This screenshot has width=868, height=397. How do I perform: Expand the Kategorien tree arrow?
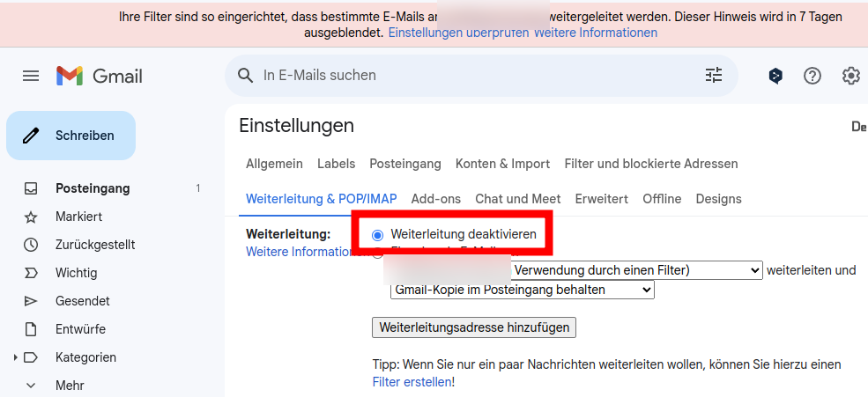16,357
